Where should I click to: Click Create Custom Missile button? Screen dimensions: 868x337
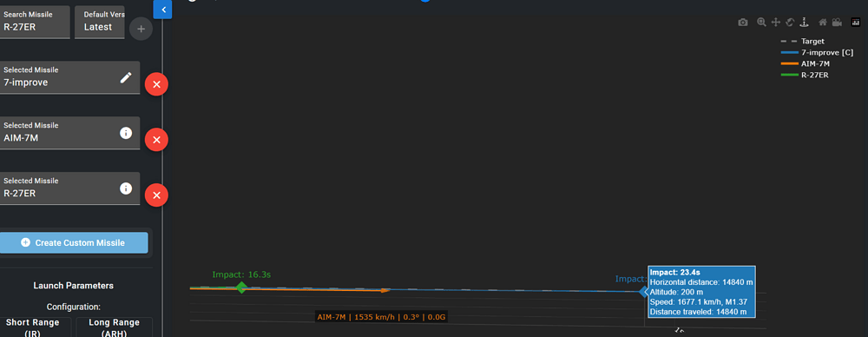tap(74, 243)
